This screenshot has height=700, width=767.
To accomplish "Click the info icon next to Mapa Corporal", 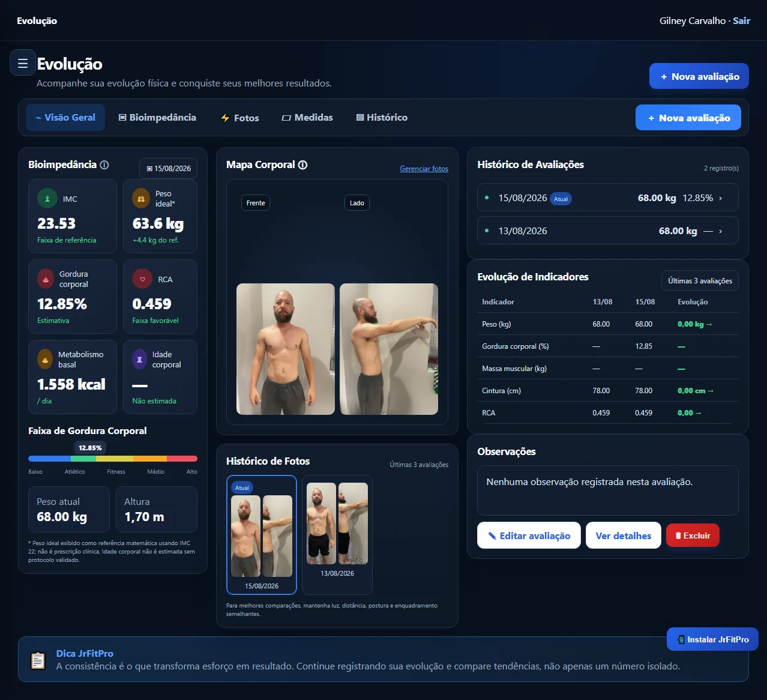I will (303, 165).
